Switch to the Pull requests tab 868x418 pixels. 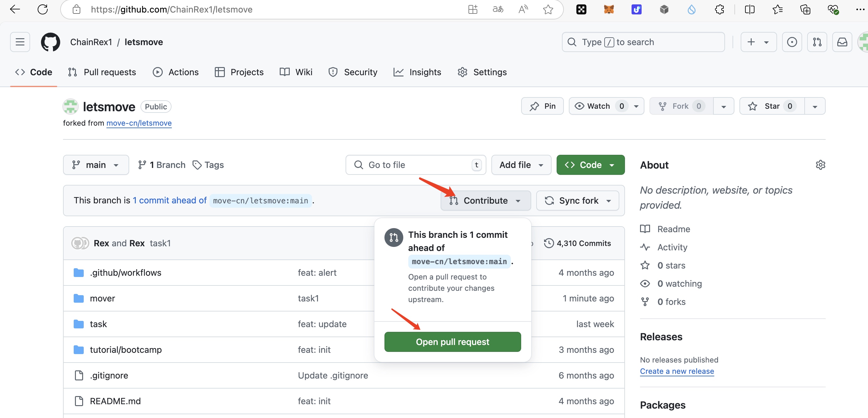click(102, 72)
